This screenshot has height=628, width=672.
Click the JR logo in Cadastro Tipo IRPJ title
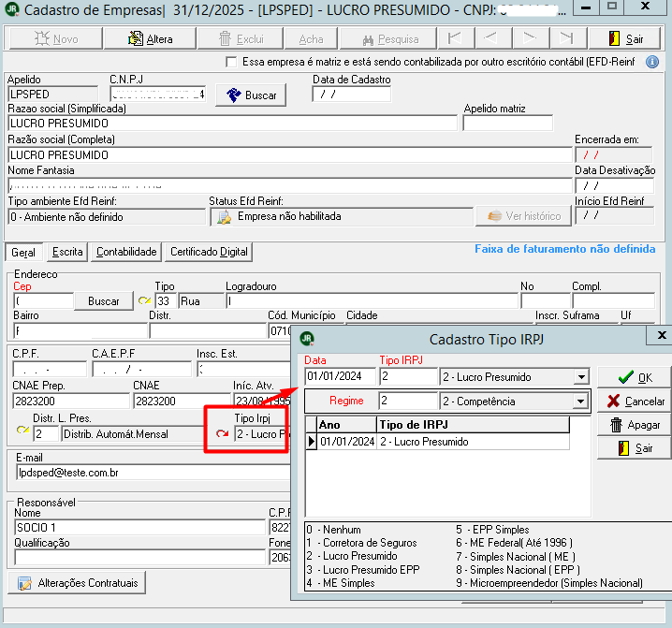[307, 339]
